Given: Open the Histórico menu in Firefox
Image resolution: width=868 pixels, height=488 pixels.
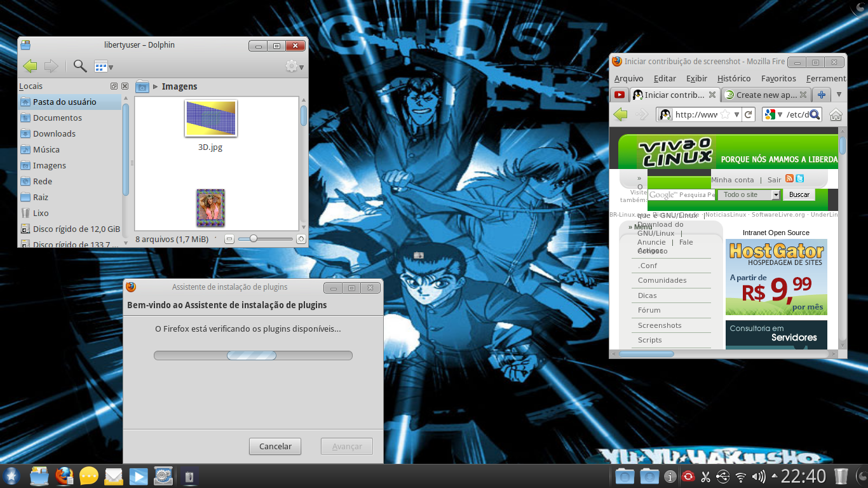Looking at the screenshot, I should coord(733,78).
